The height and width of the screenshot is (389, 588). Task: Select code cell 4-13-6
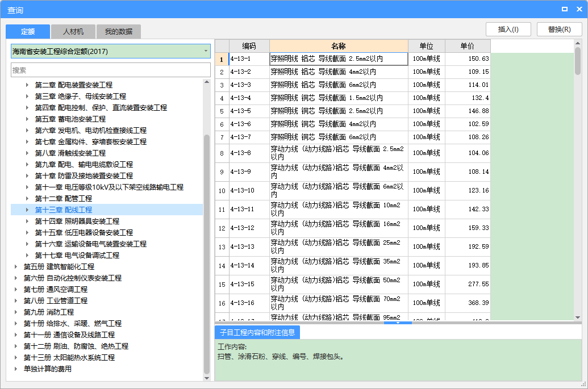(249, 124)
